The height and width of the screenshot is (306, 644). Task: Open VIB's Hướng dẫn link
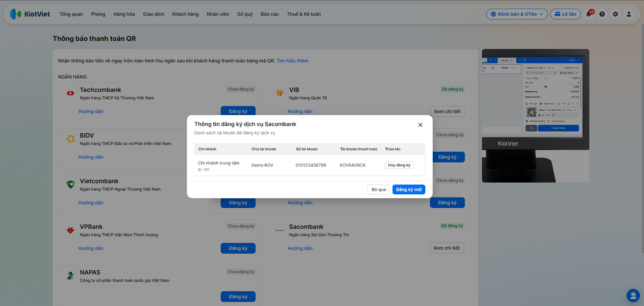tap(300, 111)
